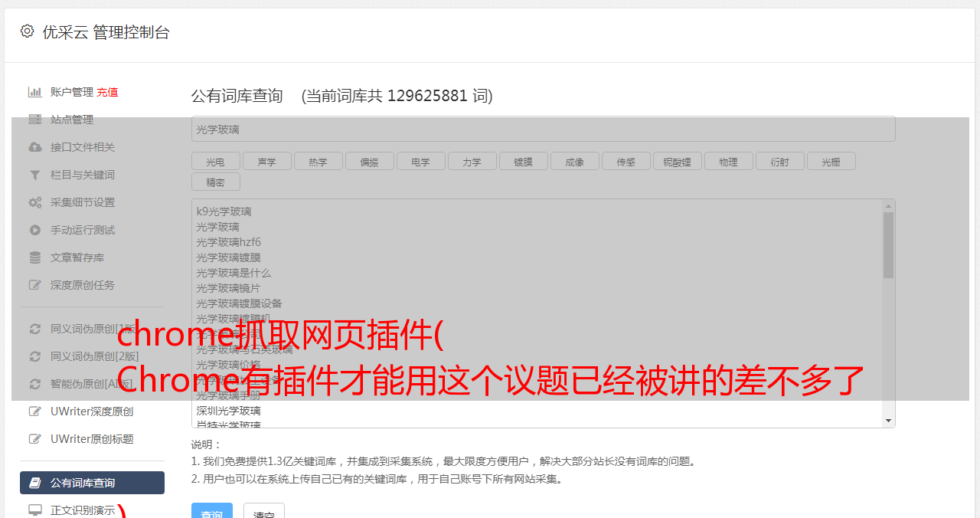Open the settings gear beside 优采云 管理控制台
This screenshot has height=518, width=980.
(28, 31)
